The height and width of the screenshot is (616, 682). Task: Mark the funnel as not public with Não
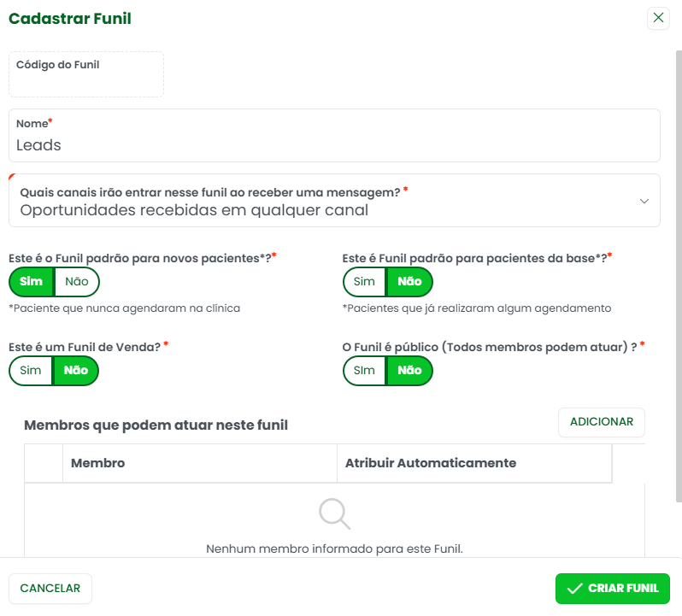[410, 371]
